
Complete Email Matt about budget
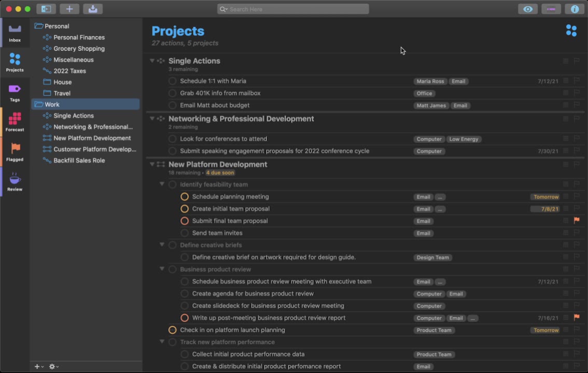[x=172, y=106]
